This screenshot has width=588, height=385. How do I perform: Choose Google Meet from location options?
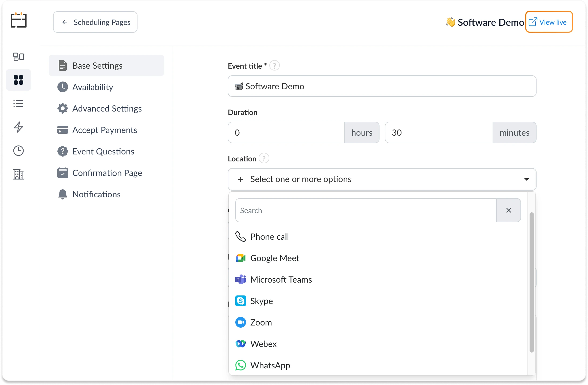[275, 258]
